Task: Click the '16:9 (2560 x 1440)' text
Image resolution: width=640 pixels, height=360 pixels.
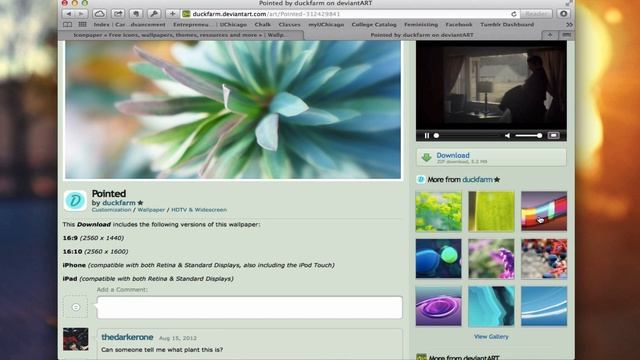Action: click(x=93, y=238)
